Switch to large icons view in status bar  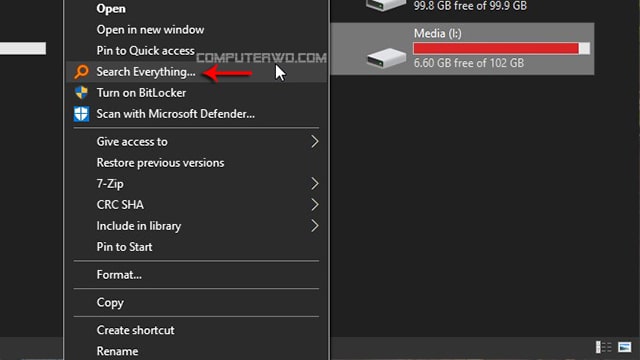624,347
